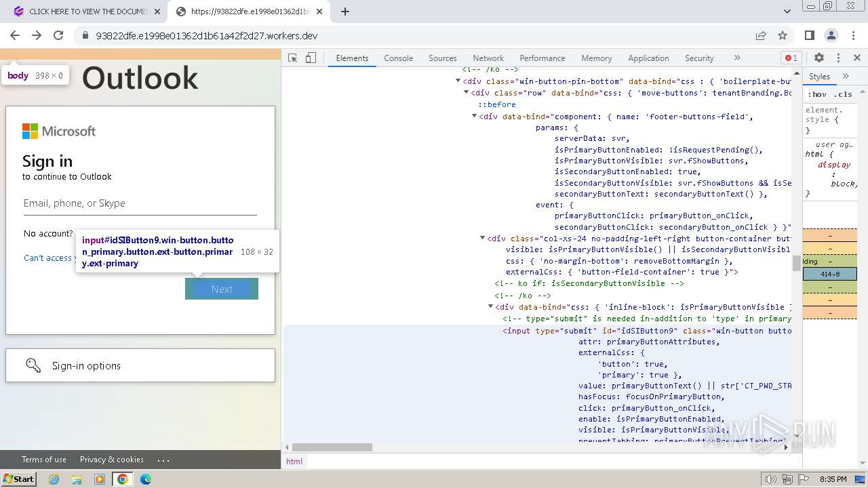Open Privacy & cookies link
The width and height of the screenshot is (868, 488).
(112, 459)
